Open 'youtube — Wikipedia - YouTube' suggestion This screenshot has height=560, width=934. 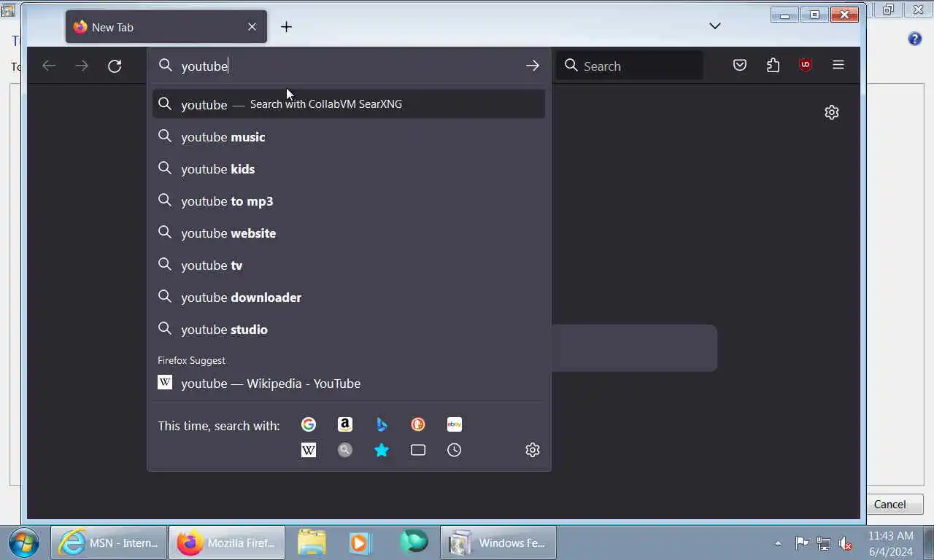coord(349,384)
